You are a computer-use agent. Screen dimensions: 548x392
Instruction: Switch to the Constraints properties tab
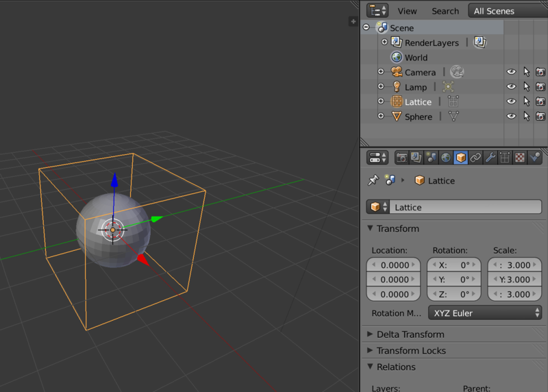coord(475,158)
